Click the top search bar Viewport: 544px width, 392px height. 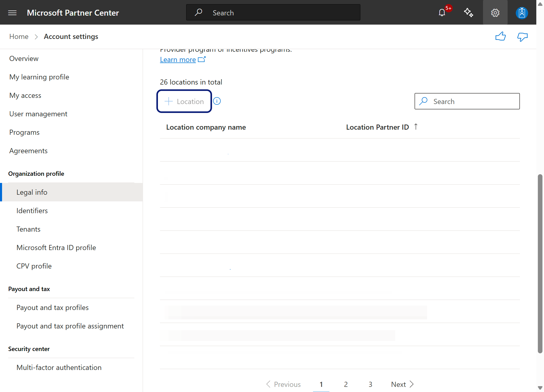[x=273, y=13]
